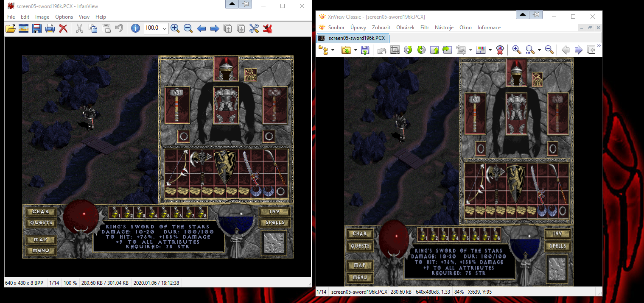Image resolution: width=644 pixels, height=303 pixels.
Task: Open image Information with blue i icon
Action: (x=135, y=28)
